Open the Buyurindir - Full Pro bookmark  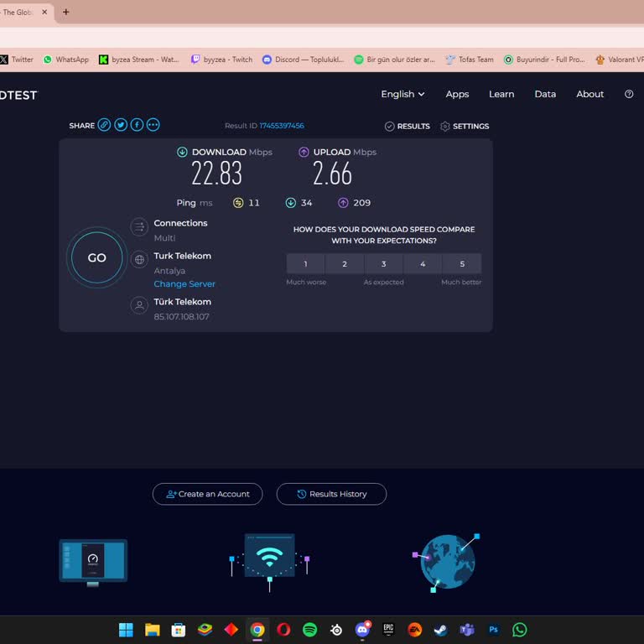[544, 60]
